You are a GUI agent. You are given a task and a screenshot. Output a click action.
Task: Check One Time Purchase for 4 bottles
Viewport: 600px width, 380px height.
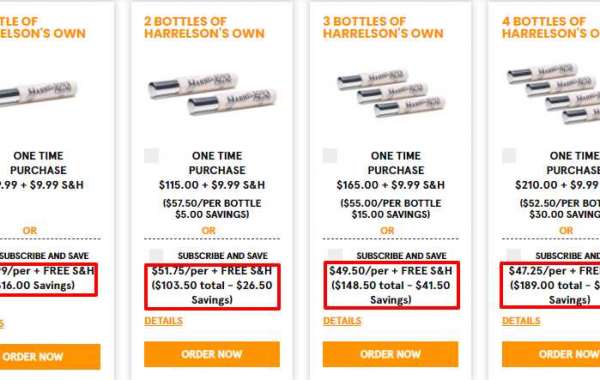coord(509,156)
